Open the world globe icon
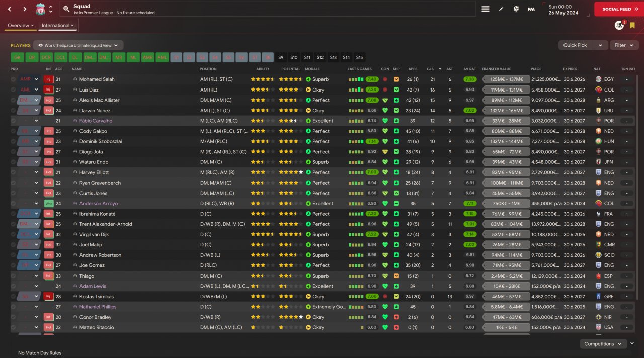 [x=516, y=9]
